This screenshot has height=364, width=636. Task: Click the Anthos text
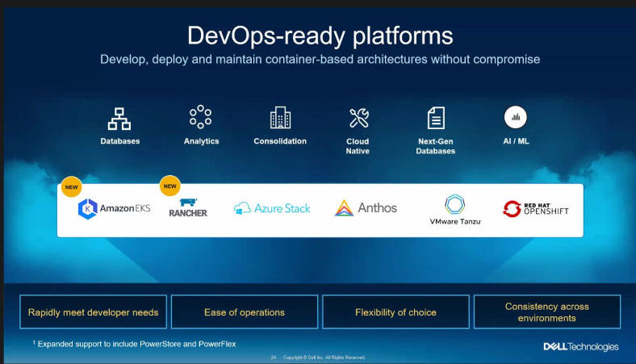pyautogui.click(x=377, y=207)
